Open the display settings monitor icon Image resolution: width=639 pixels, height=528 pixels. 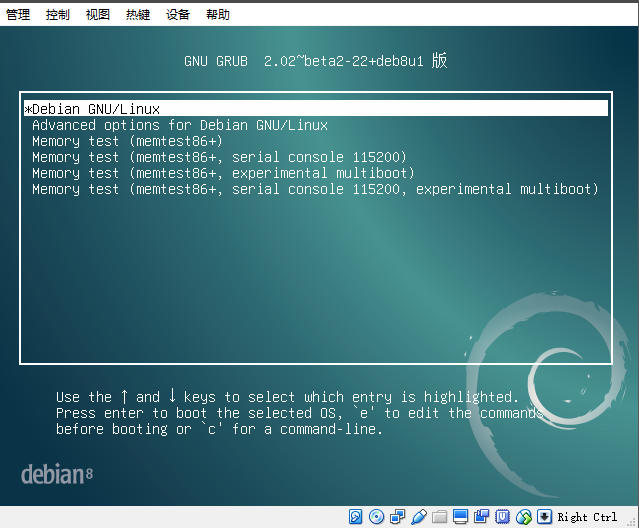(460, 517)
